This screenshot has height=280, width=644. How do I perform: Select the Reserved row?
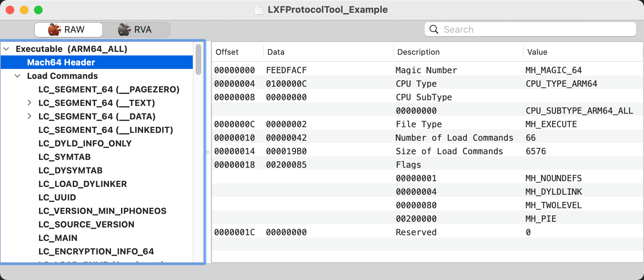pos(427,232)
